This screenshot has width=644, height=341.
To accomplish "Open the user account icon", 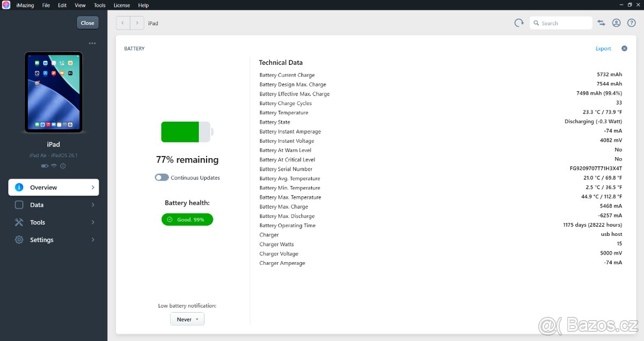I will pyautogui.click(x=616, y=23).
